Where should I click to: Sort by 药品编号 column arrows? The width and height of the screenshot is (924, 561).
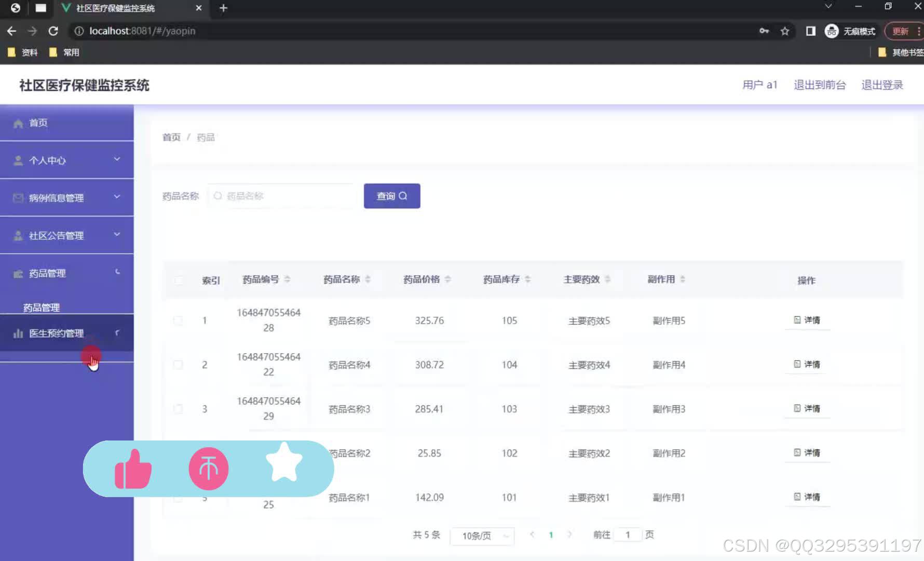coord(287,279)
